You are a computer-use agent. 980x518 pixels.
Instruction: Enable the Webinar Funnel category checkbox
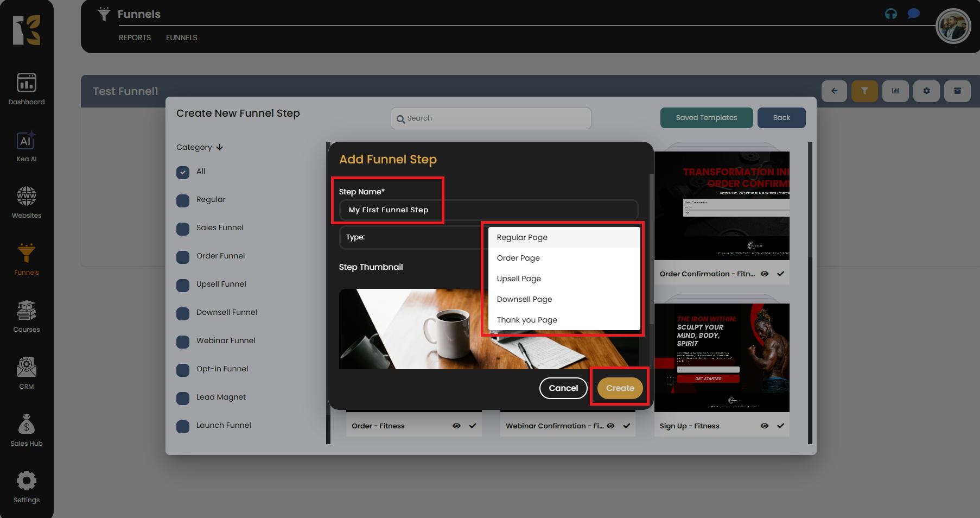click(183, 342)
